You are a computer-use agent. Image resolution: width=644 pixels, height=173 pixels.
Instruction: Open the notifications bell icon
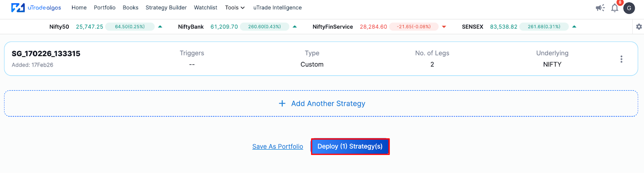pos(615,8)
